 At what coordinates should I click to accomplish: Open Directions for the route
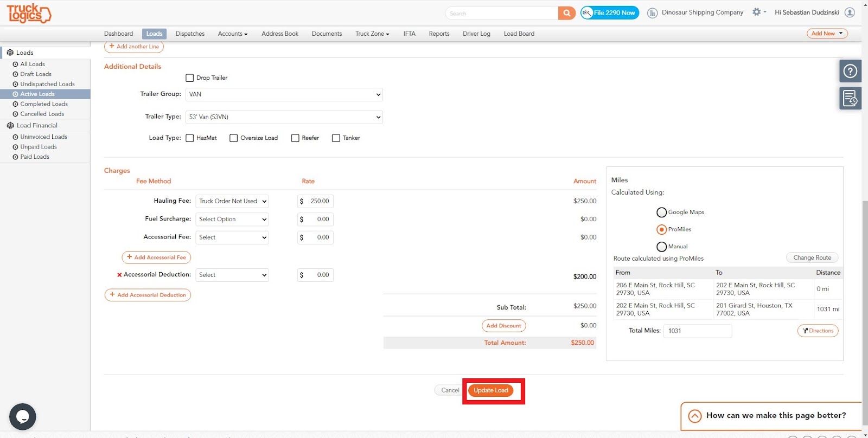818,331
